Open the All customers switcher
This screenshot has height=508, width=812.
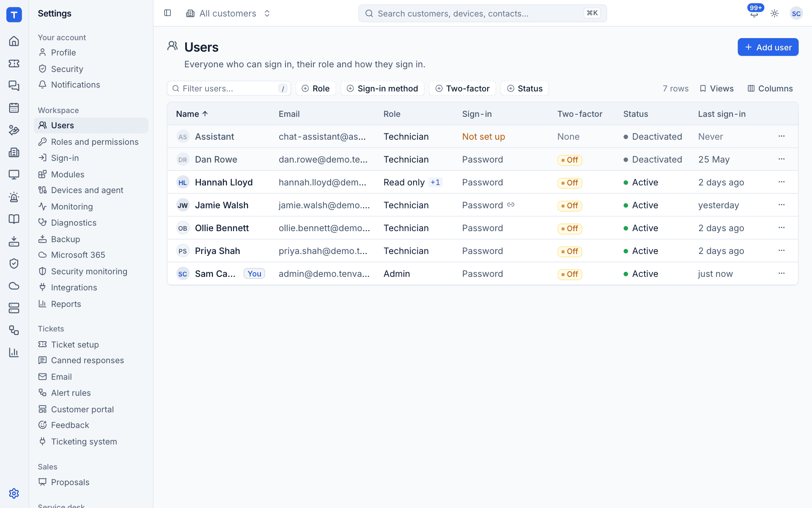pyautogui.click(x=228, y=14)
